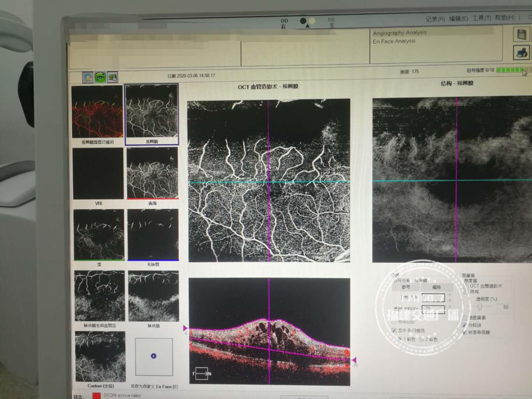The width and height of the screenshot is (532, 399).
Task: Open the edit notes pencil icon
Action: pos(88,77)
